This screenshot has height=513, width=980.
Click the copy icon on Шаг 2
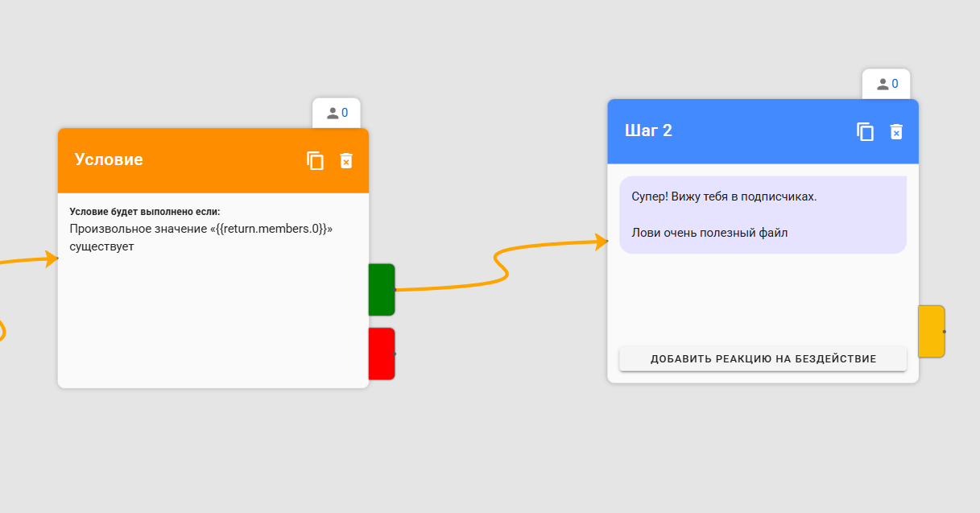pyautogui.click(x=865, y=131)
